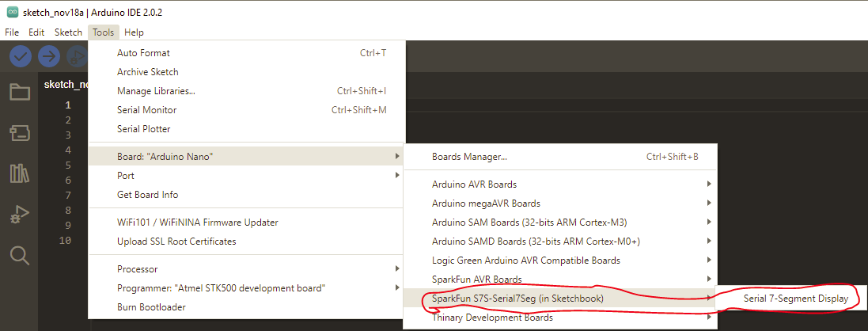Open the Sketchbook folder sidebar icon

click(20, 92)
